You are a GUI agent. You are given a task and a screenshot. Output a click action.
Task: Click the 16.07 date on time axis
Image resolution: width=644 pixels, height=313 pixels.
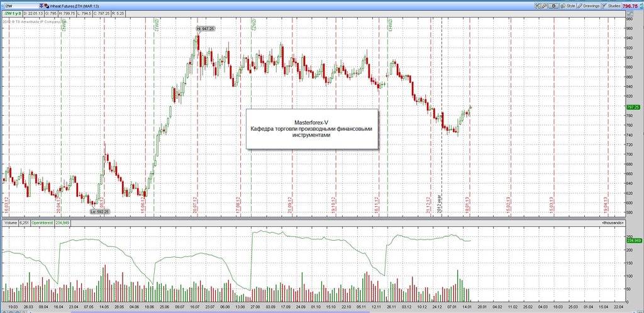point(194,307)
